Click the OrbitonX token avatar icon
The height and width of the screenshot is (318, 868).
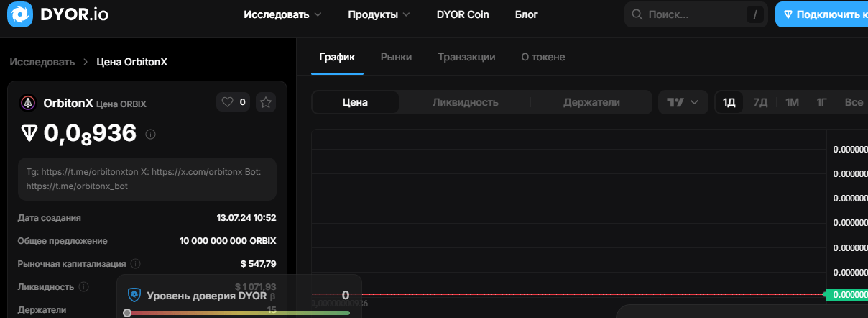pos(28,103)
